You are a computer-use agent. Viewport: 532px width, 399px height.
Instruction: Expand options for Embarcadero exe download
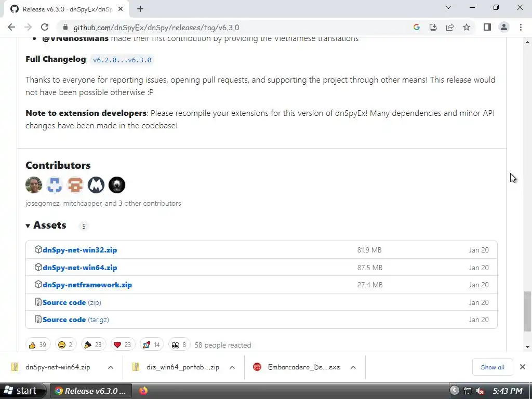(353, 367)
